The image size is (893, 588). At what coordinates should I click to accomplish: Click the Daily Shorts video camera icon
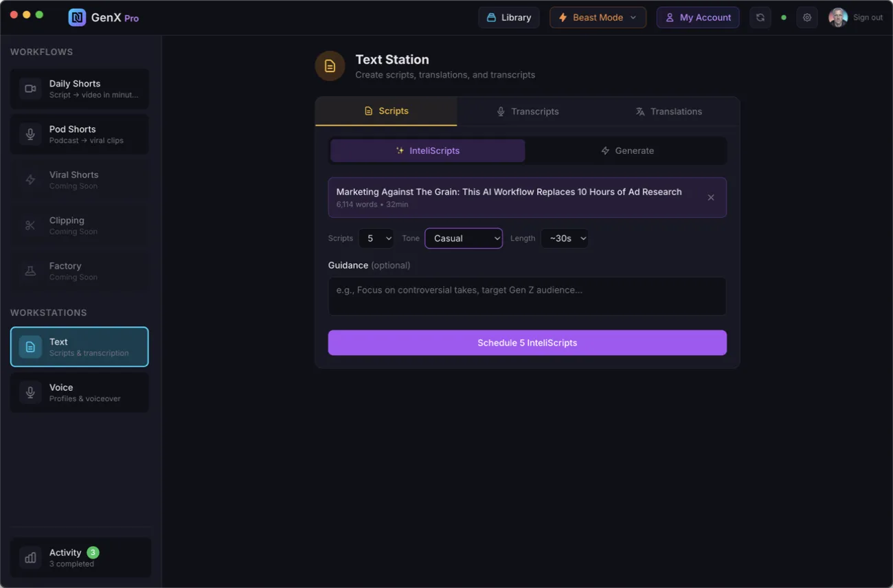click(30, 89)
